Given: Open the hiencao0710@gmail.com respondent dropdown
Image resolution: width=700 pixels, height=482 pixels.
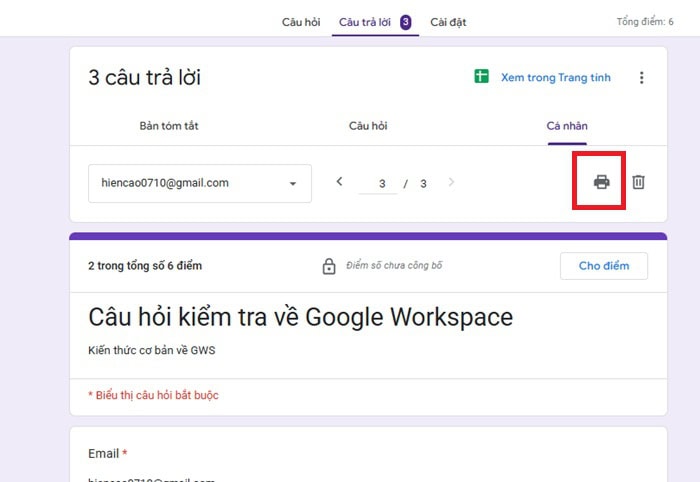Looking at the screenshot, I should 198,183.
